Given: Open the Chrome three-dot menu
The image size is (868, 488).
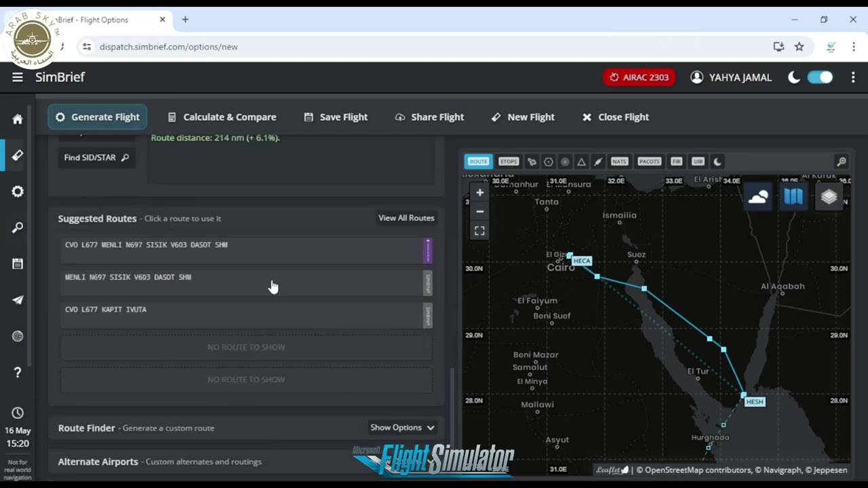Looking at the screenshot, I should pyautogui.click(x=853, y=47).
